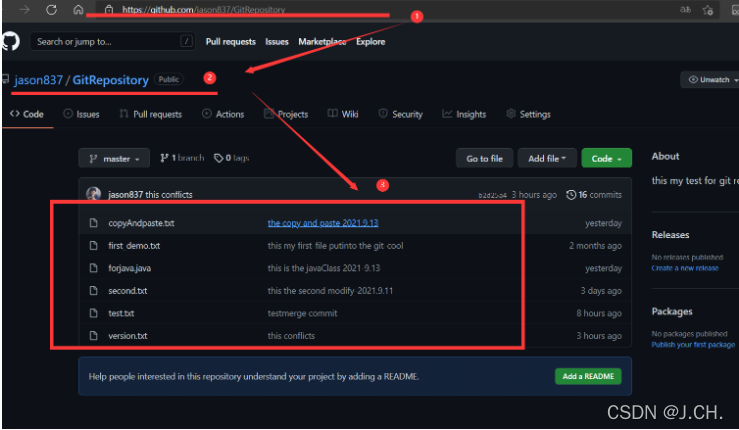Viewport: 739px width, 430px height.
Task: Open file first_demo.txt
Action: pyautogui.click(x=134, y=246)
